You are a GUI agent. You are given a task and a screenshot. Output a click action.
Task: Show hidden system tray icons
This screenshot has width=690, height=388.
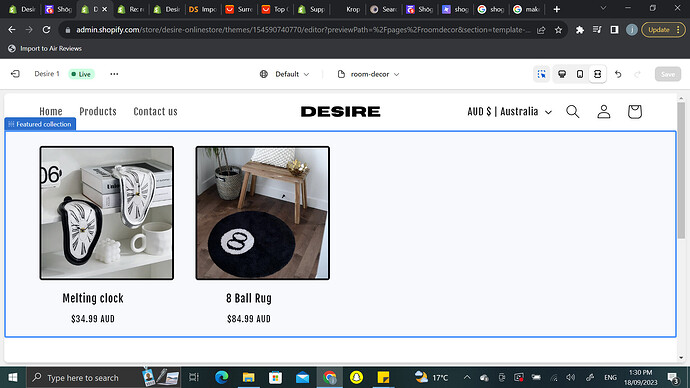[467, 377]
